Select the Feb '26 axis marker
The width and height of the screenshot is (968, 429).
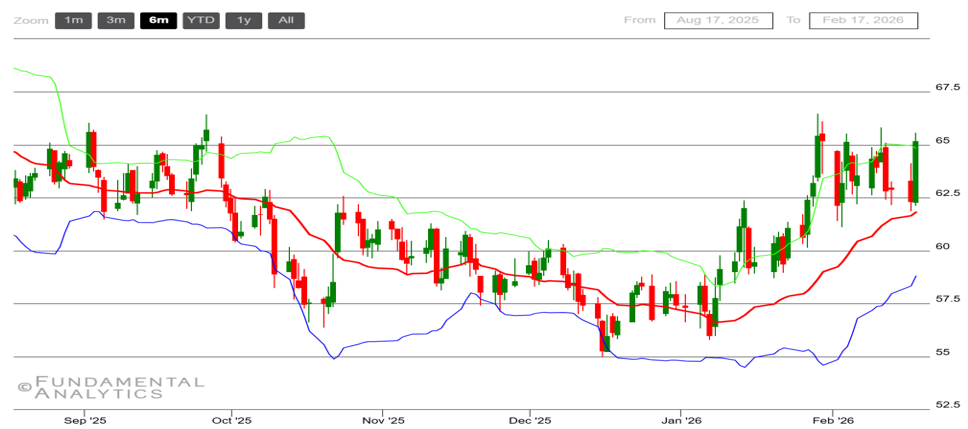tap(830, 421)
